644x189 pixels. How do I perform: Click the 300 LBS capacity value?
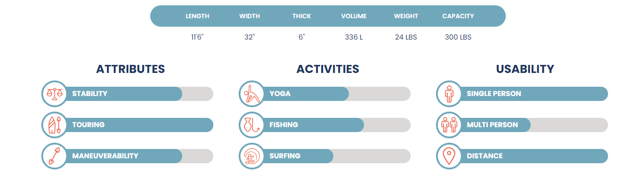tap(458, 37)
